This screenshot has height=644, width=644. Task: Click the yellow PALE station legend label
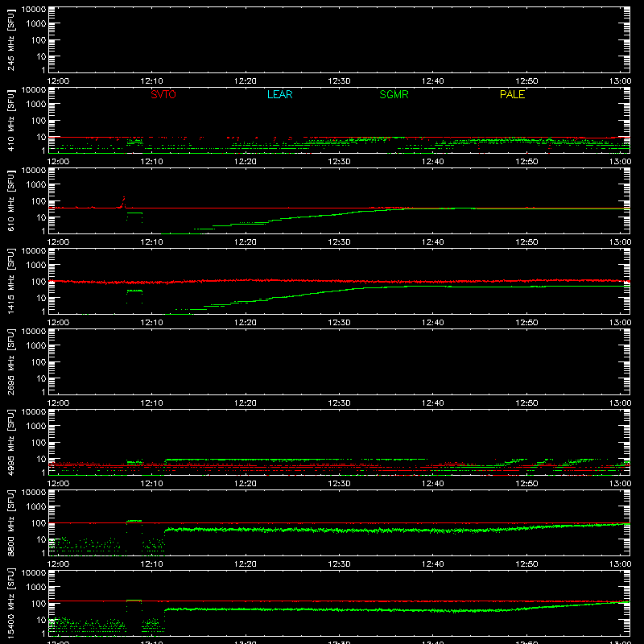[x=512, y=94]
